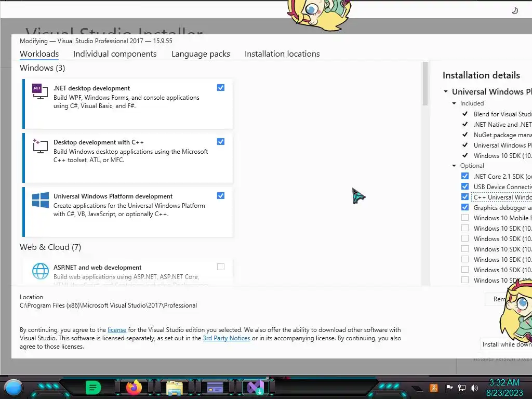Select the Visual Studio Installer taskbar icon
This screenshot has height=399, width=532.
pos(256,388)
